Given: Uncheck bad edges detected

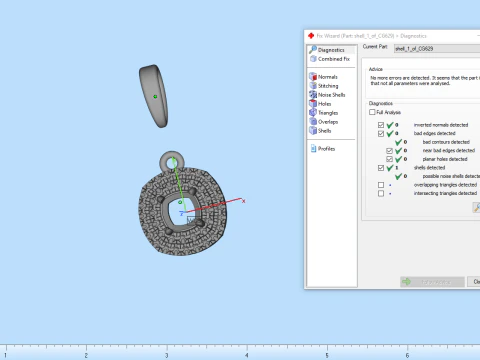Looking at the screenshot, I should [x=381, y=134].
